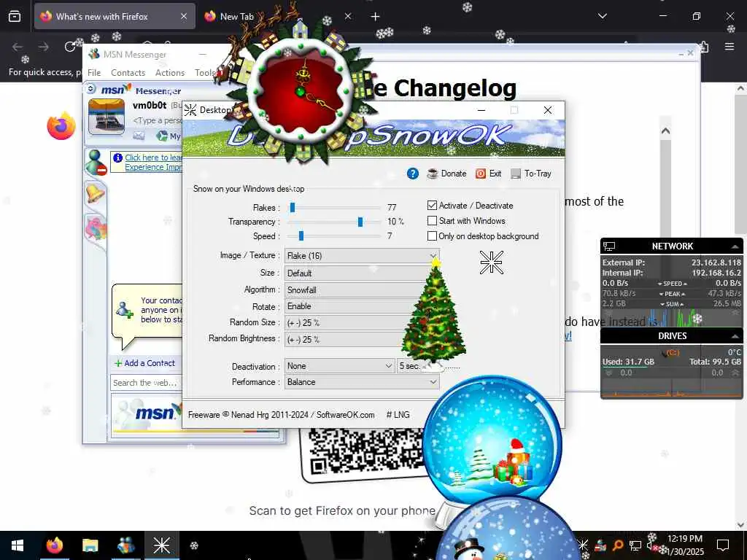Open the colorful third MSN sidebar tab

[96, 227]
